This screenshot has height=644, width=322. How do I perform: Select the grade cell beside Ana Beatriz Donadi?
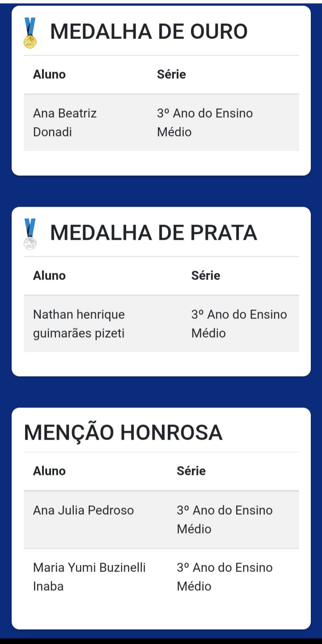(x=205, y=123)
